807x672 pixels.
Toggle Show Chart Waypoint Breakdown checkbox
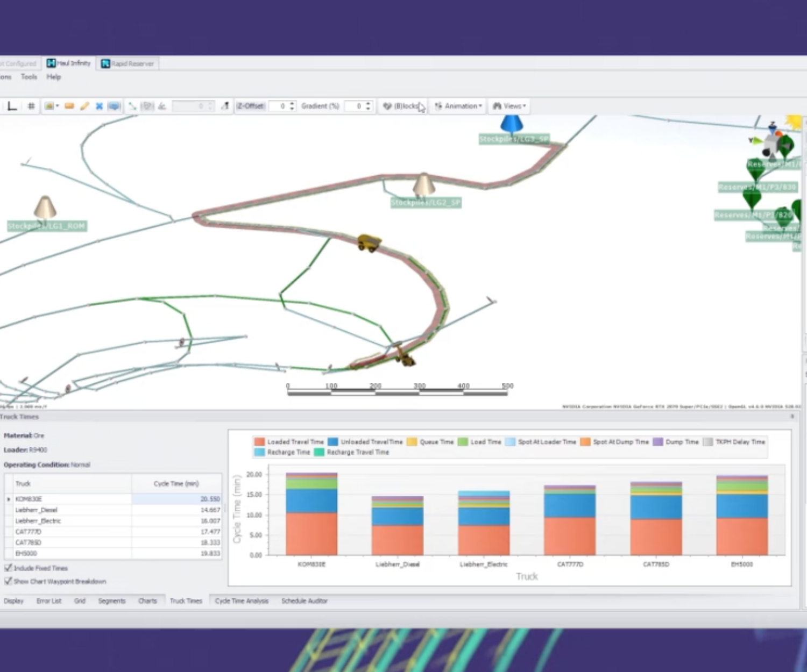(x=8, y=581)
